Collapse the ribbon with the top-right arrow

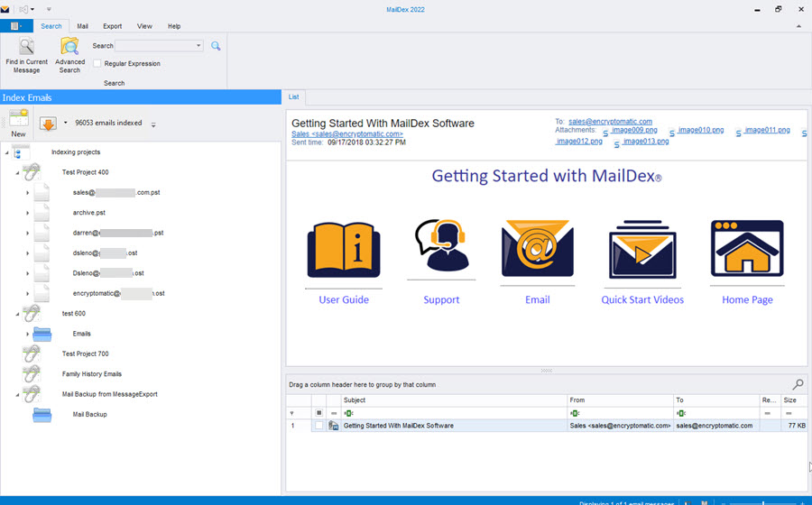pyautogui.click(x=798, y=26)
